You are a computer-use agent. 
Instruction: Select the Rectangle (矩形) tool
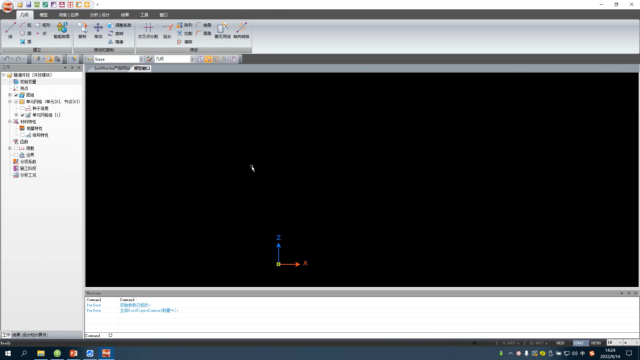42,25
